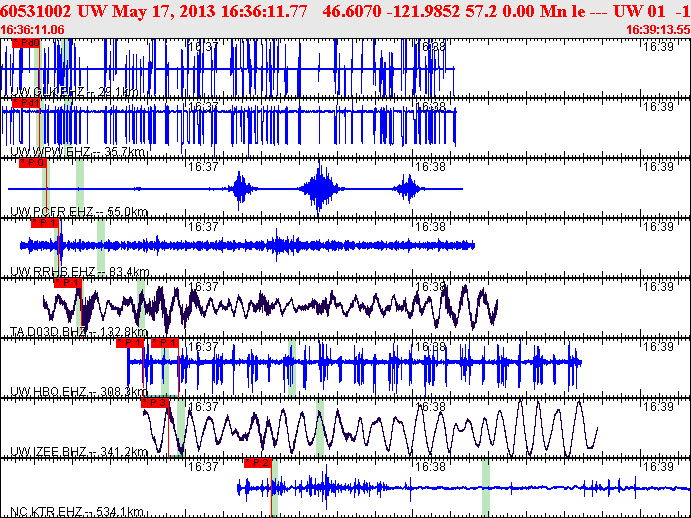Click the P 2 pick flag on KTR trace
The width and height of the screenshot is (691, 518).
click(258, 462)
